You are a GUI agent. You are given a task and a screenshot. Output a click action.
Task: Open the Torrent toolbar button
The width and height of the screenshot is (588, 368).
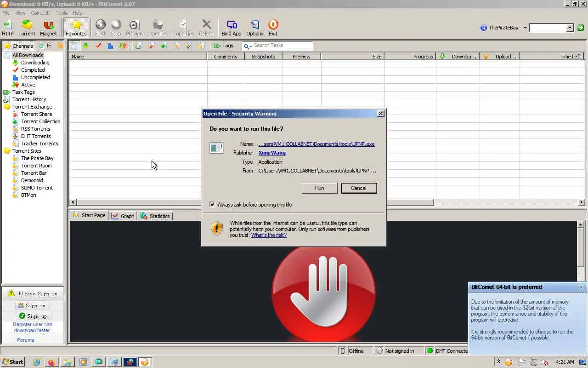(x=27, y=28)
